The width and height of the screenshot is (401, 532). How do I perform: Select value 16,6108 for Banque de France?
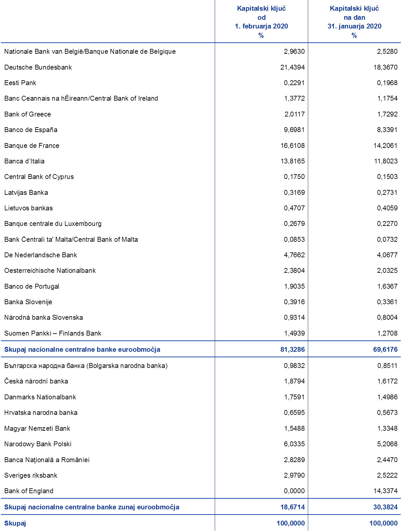pyautogui.click(x=292, y=146)
